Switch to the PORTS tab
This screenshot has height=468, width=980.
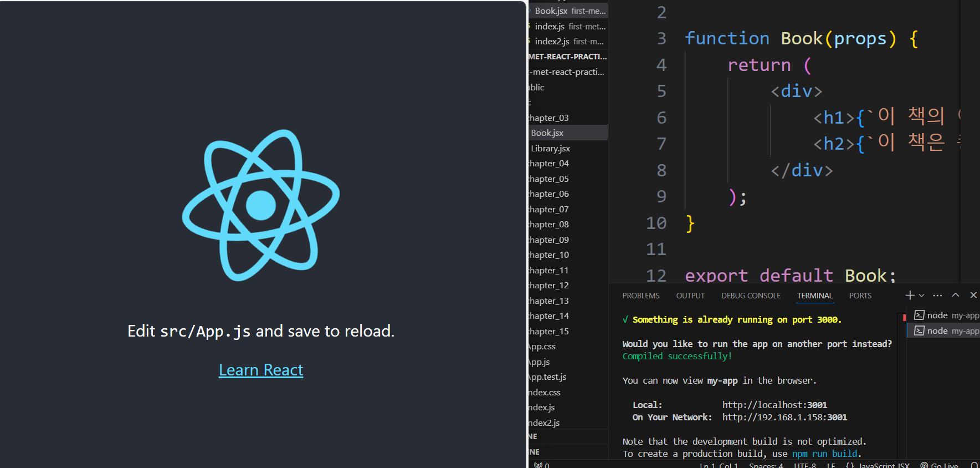tap(860, 296)
